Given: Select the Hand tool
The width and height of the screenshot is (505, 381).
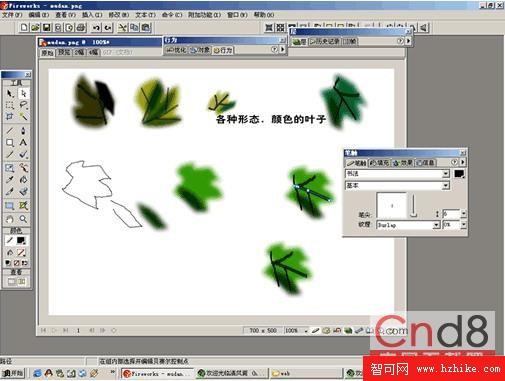Looking at the screenshot, I should [10, 219].
